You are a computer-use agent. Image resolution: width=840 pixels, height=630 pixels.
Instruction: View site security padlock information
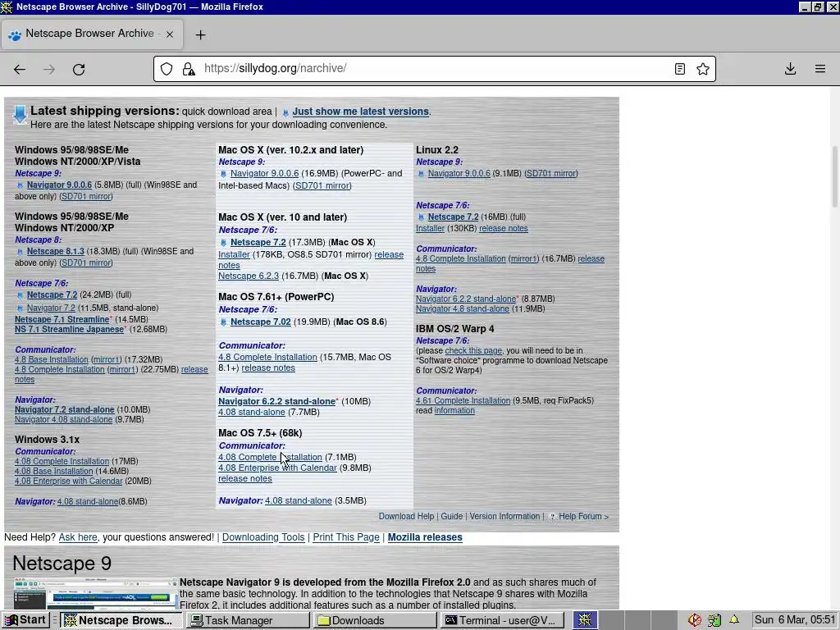tap(189, 69)
